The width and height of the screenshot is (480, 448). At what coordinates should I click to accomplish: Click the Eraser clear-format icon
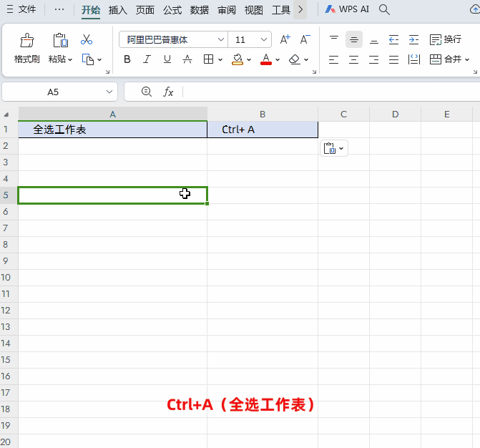295,59
